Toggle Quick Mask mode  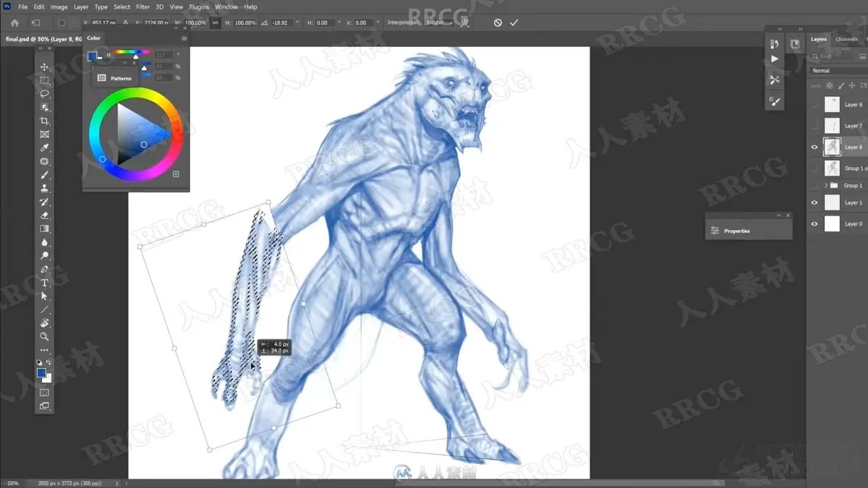pyautogui.click(x=44, y=393)
